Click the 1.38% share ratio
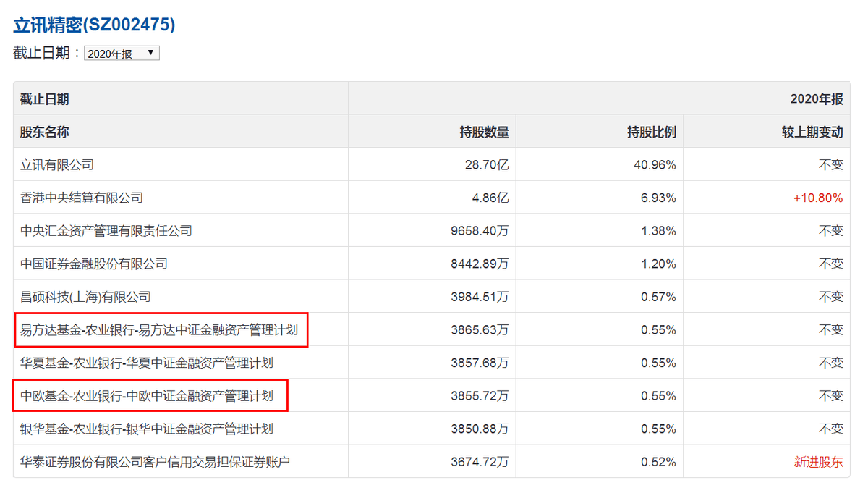Viewport: 868px width, 480px height. tap(658, 231)
